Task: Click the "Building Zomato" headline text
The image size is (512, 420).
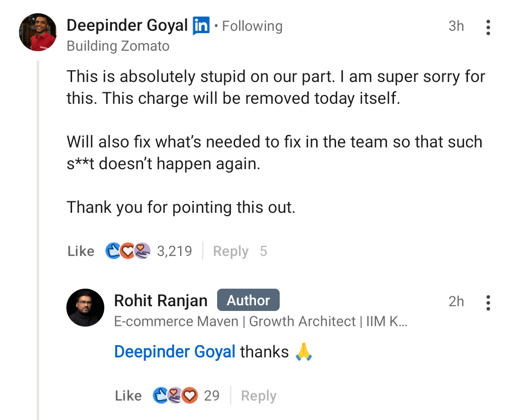Action: (118, 46)
